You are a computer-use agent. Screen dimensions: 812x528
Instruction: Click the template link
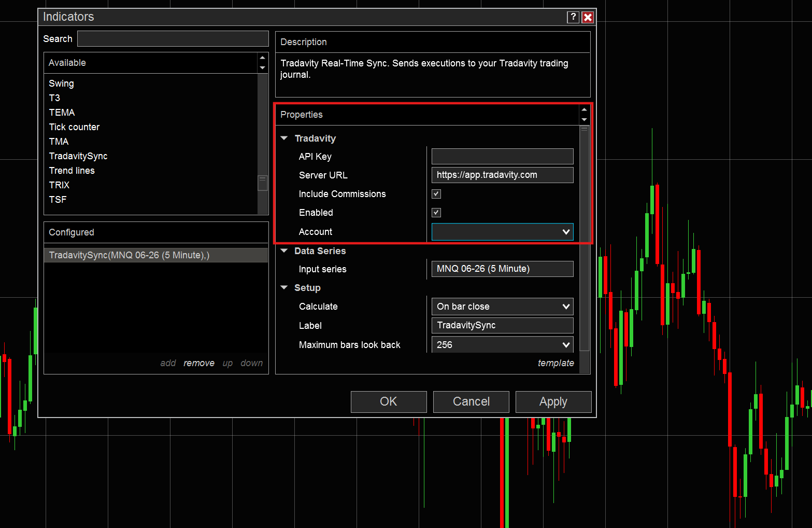click(555, 363)
